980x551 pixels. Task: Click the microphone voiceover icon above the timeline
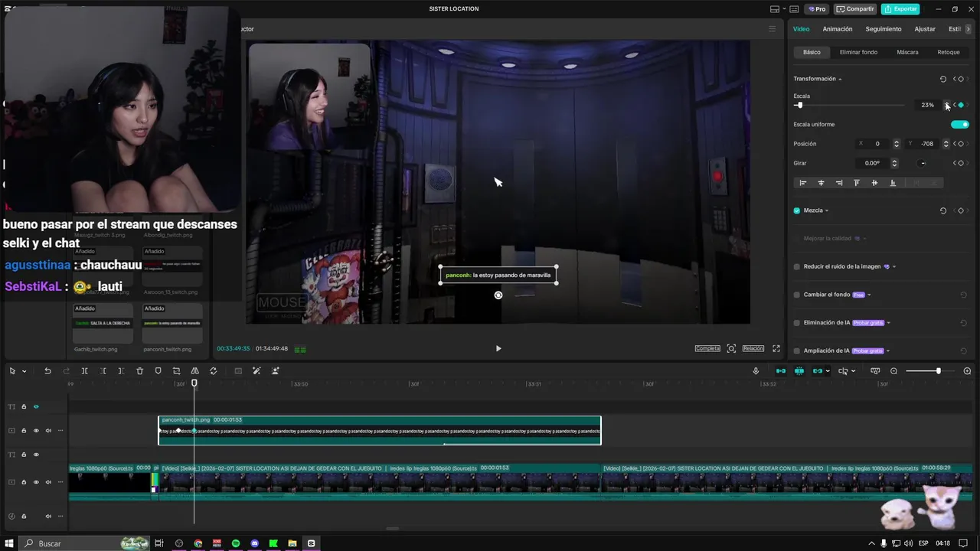point(756,371)
